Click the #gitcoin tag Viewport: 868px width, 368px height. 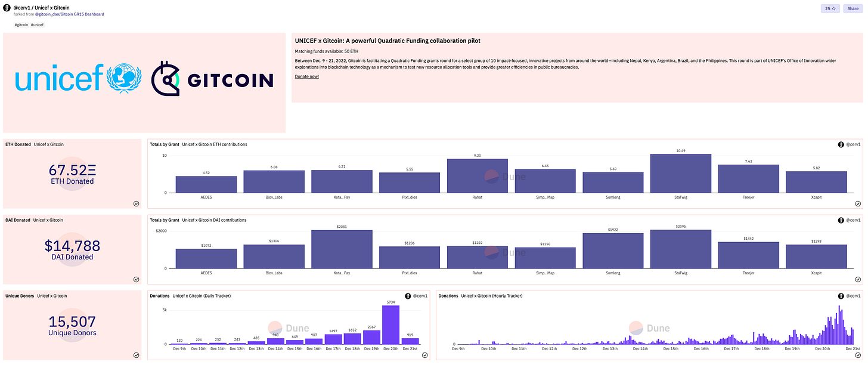(21, 24)
